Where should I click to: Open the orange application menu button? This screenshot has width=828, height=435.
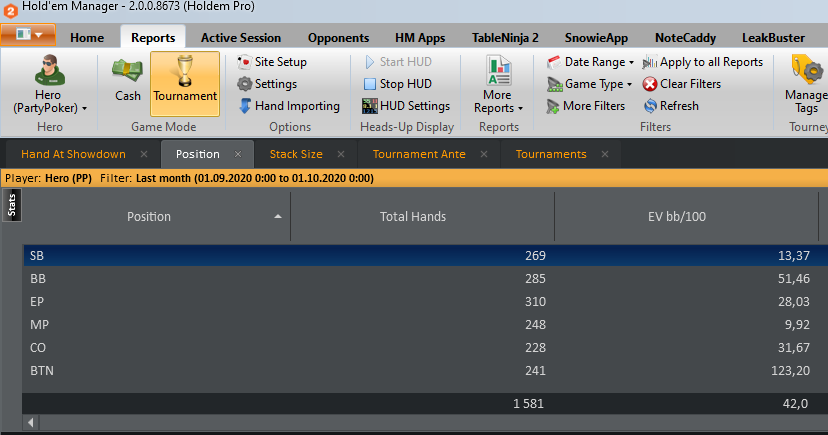click(x=29, y=35)
